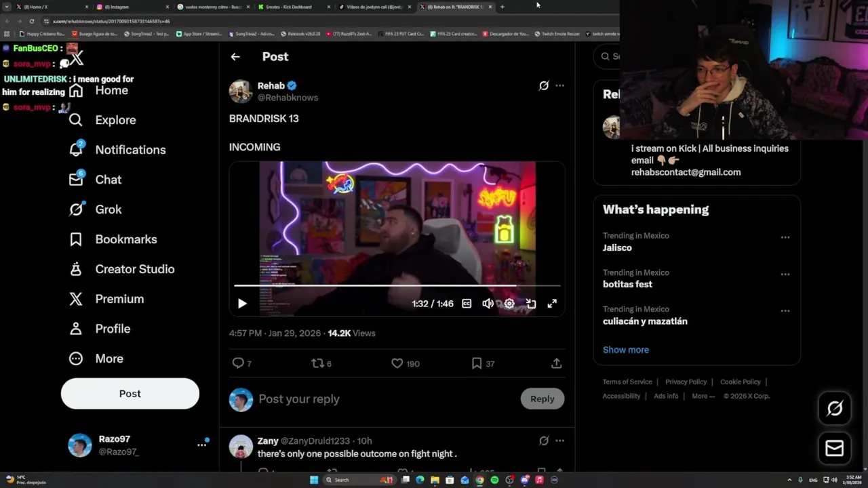Open Windows Start menu
Image resolution: width=868 pixels, height=488 pixels.
click(x=314, y=480)
